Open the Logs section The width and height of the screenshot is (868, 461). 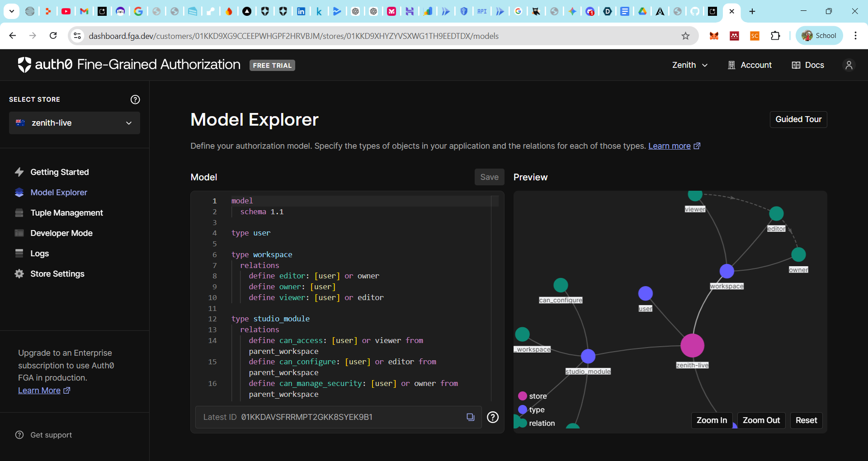pos(39,254)
